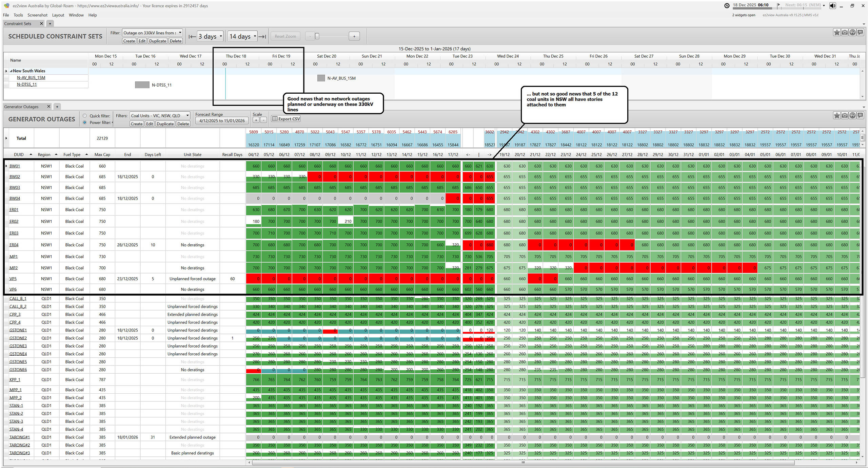Switch to Generator Outages tab

(21, 107)
